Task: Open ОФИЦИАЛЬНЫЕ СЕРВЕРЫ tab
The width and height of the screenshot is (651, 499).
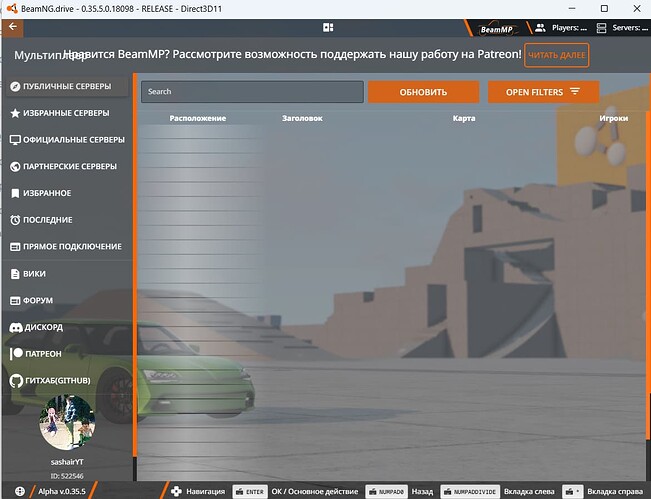Action: pos(67,140)
